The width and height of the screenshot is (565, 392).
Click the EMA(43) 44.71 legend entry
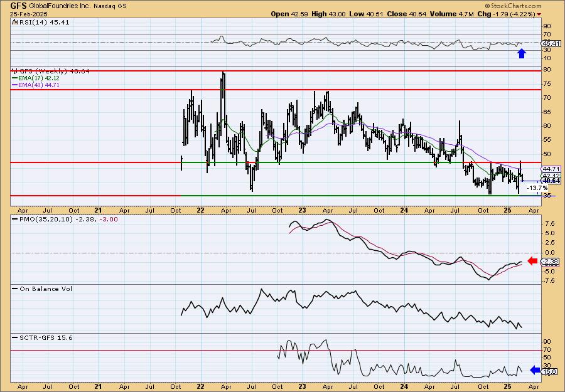click(x=39, y=85)
